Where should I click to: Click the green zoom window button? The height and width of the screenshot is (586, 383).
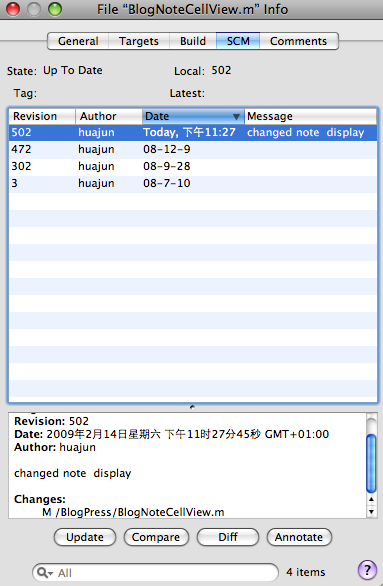pyautogui.click(x=55, y=9)
